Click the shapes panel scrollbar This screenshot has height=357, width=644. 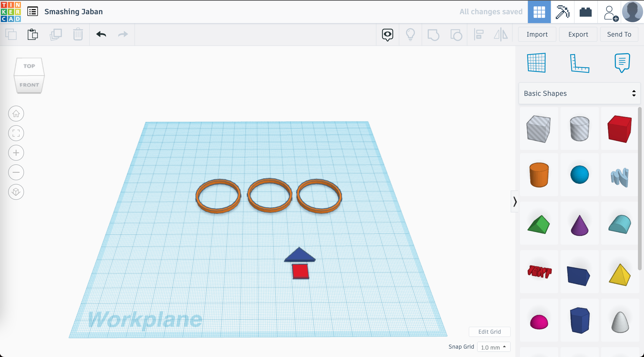tap(640, 189)
